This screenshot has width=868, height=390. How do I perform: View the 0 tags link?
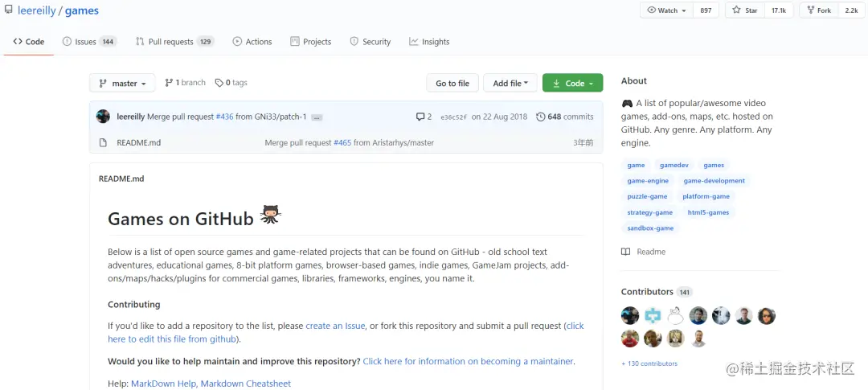coord(231,83)
